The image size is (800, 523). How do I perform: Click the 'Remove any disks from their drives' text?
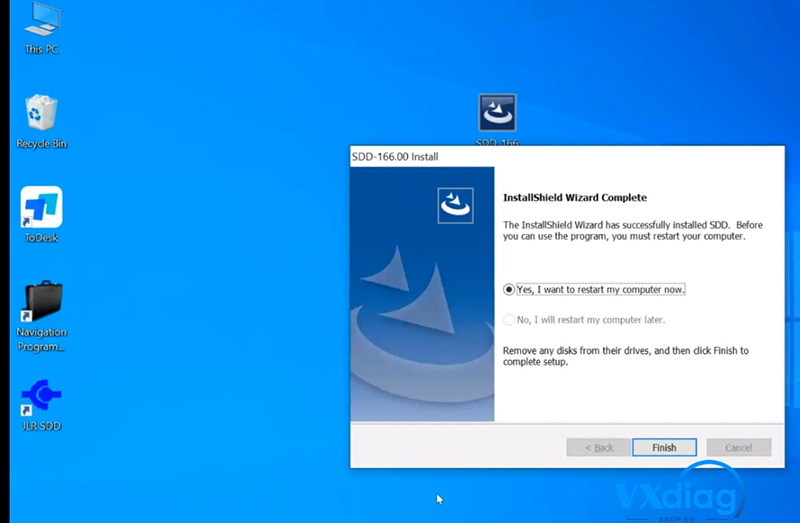pos(626,356)
